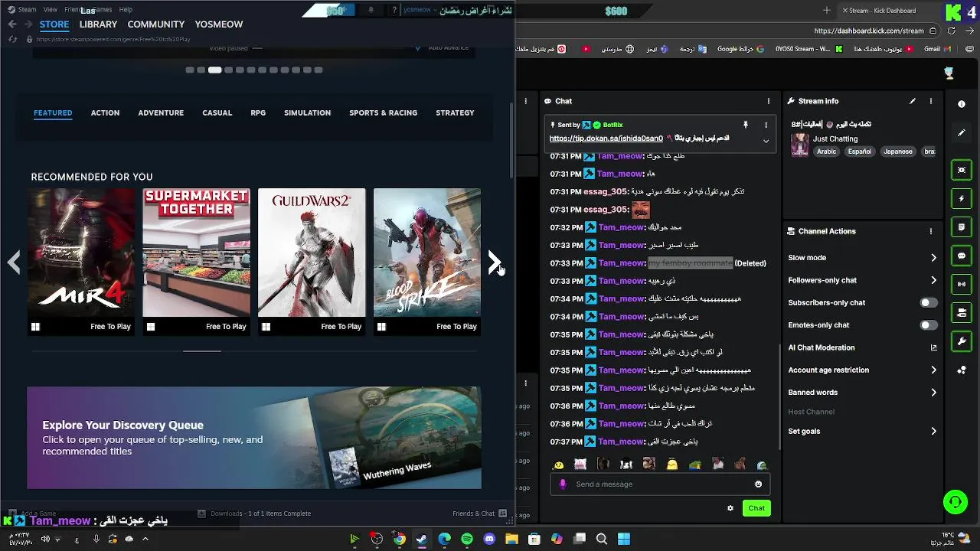
Task: Open Chrome from the taskbar
Action: pos(399,540)
